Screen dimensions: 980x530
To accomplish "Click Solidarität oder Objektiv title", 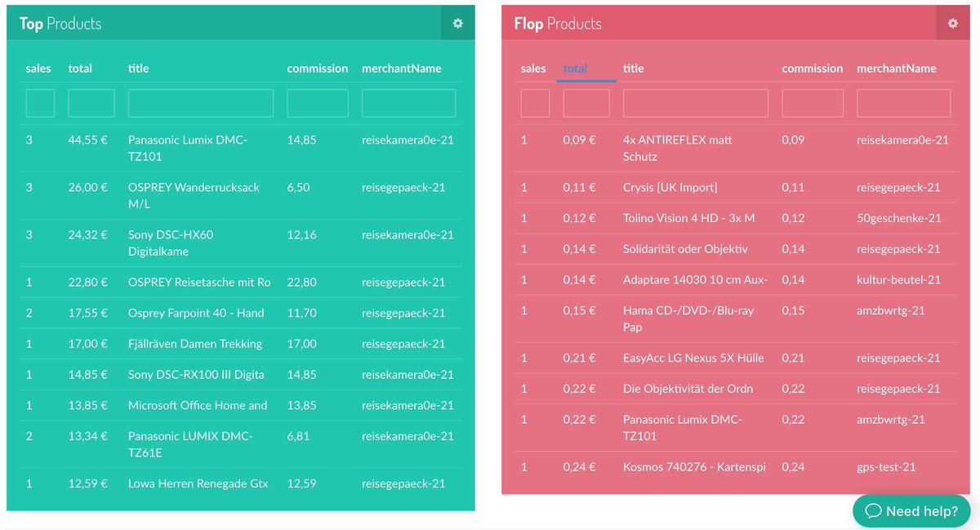I will pyautogui.click(x=685, y=248).
